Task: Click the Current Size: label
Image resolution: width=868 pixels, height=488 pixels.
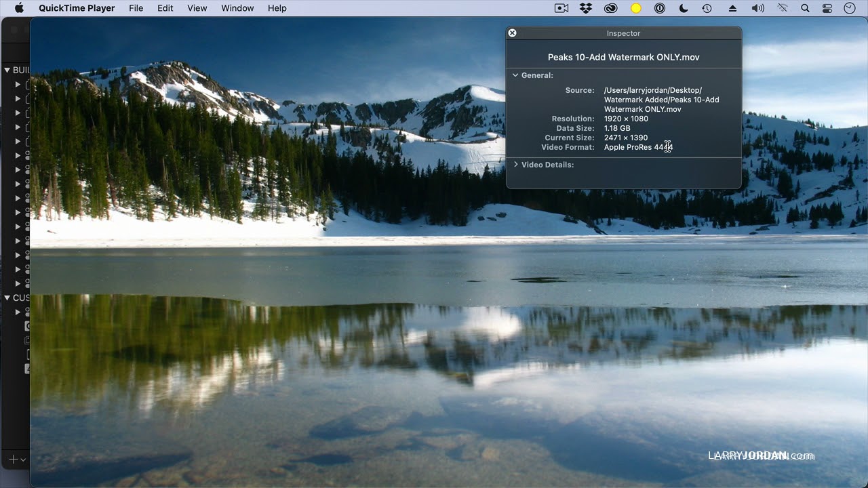Action: point(570,138)
